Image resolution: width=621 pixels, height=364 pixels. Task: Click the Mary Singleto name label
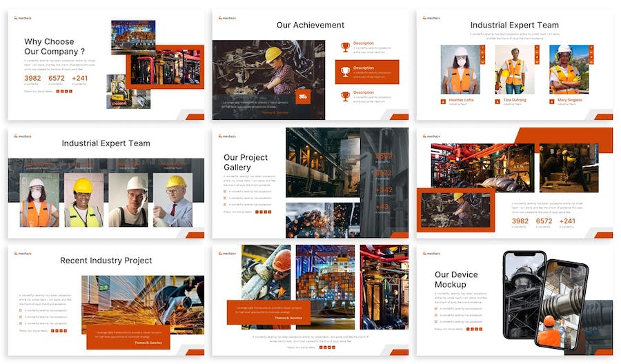click(x=569, y=100)
